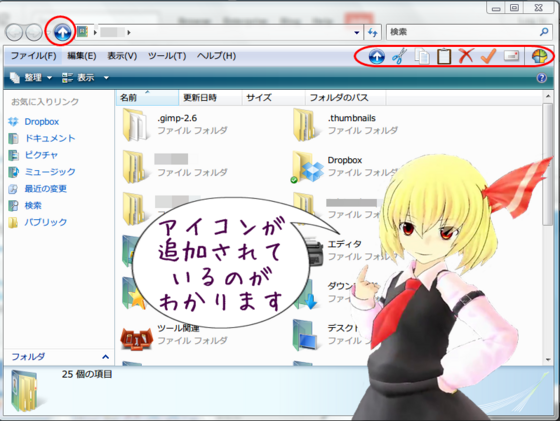Click the お気に入りリンク heading text

45,102
